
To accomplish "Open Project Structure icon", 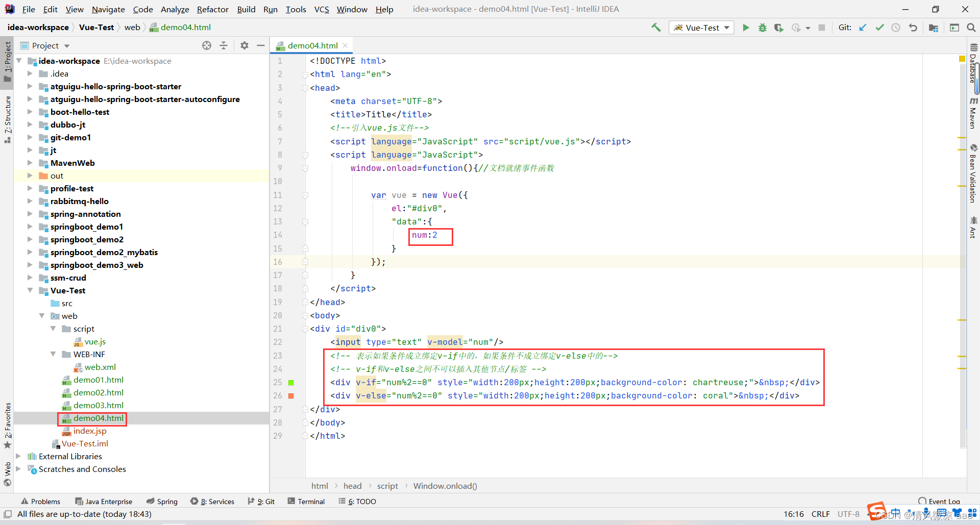I will tap(934, 28).
